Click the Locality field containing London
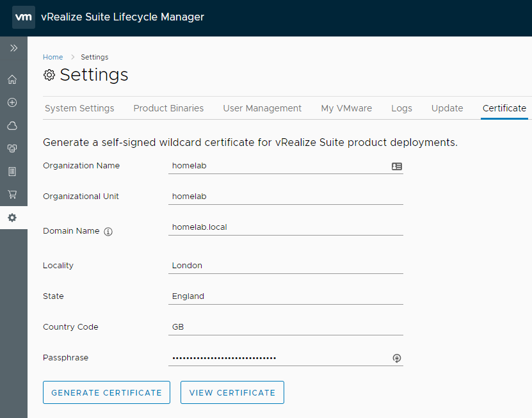The width and height of the screenshot is (532, 418). pos(286,266)
